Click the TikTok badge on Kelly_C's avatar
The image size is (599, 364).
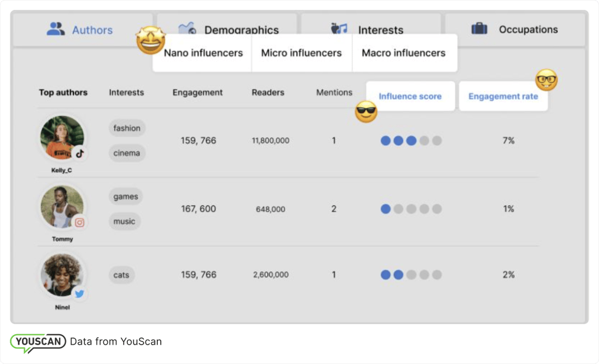click(79, 153)
